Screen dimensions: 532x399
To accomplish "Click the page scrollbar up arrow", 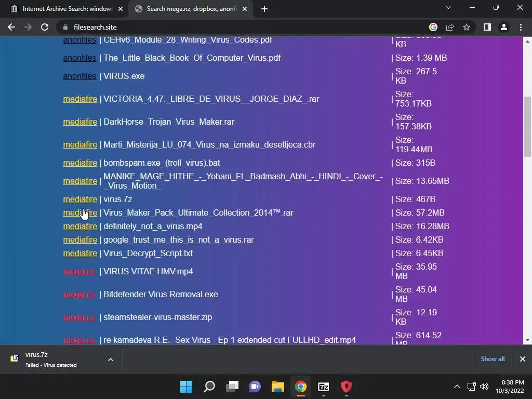I will pyautogui.click(x=527, y=42).
